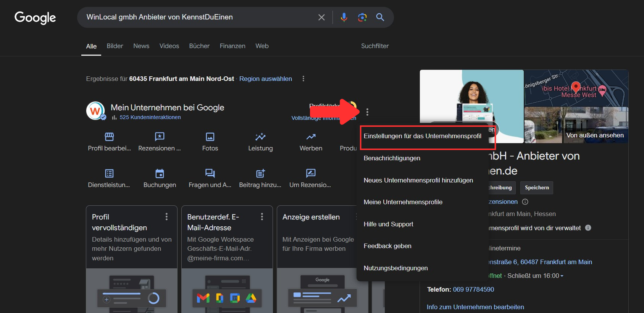
Task: Click the voice search microphone icon
Action: pos(344,17)
